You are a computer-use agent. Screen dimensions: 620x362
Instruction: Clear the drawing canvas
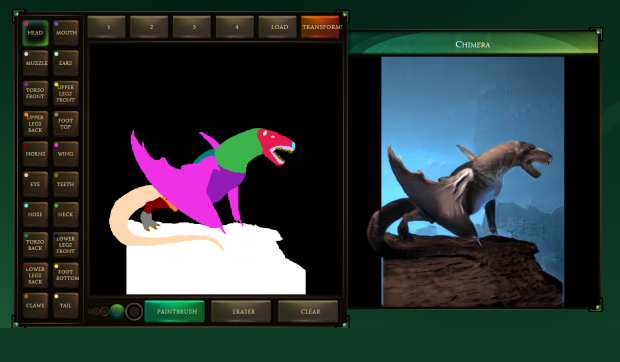[x=308, y=311]
